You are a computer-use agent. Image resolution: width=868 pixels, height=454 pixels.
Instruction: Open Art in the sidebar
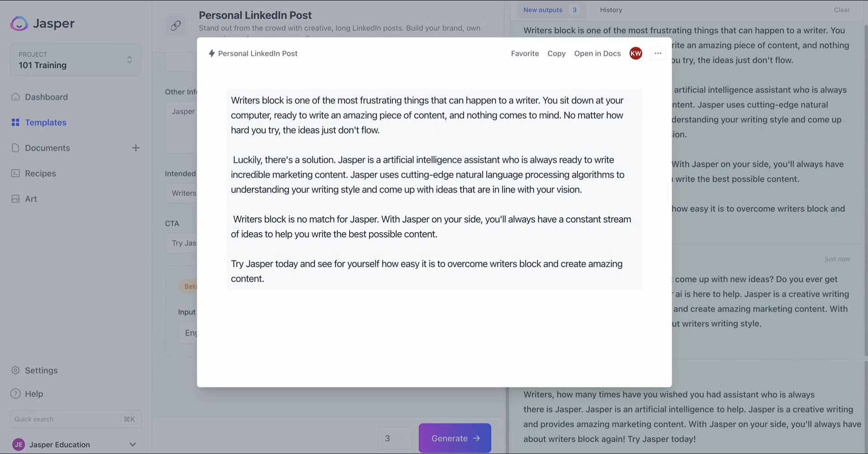(31, 199)
